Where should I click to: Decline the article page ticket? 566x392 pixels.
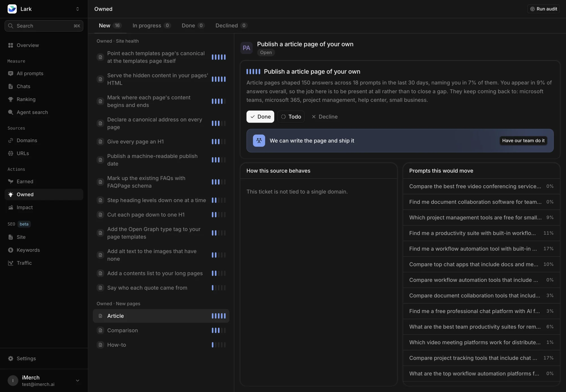point(325,117)
